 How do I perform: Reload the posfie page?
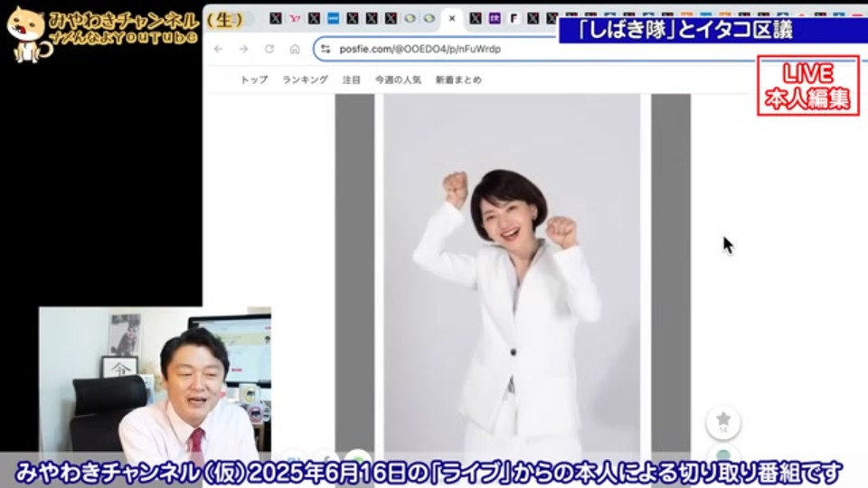pos(269,49)
